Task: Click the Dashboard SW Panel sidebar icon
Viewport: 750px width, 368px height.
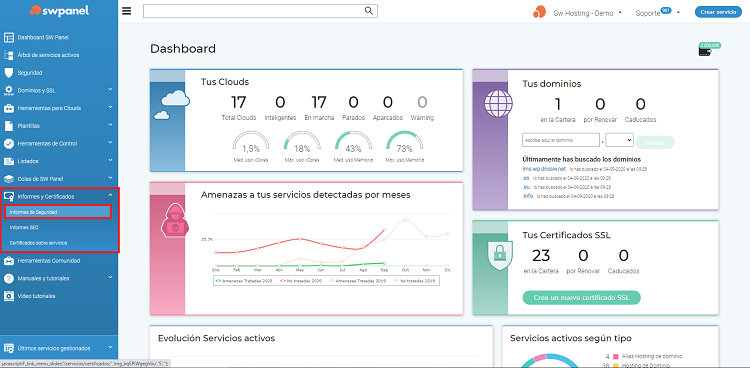Action: [8, 37]
